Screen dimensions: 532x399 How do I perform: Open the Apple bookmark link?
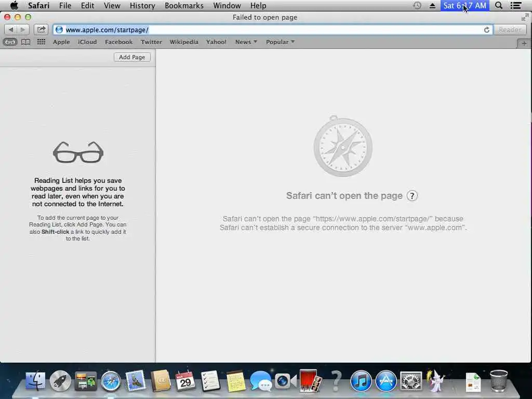click(x=61, y=42)
